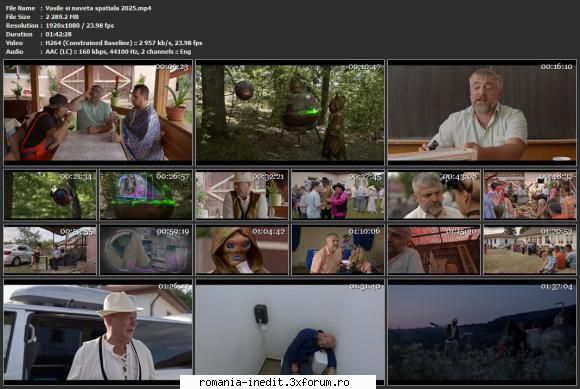
Task: Select the thumbnail timestamped 00:43:08
Action: pyautogui.click(x=434, y=195)
